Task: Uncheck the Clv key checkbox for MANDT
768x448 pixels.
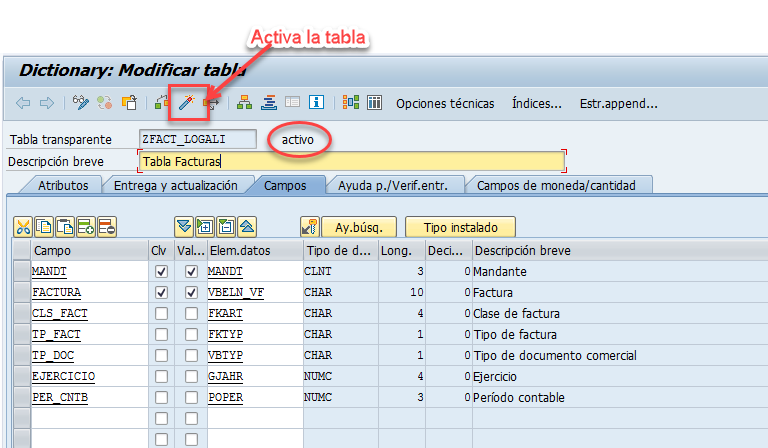Action: pos(161,272)
